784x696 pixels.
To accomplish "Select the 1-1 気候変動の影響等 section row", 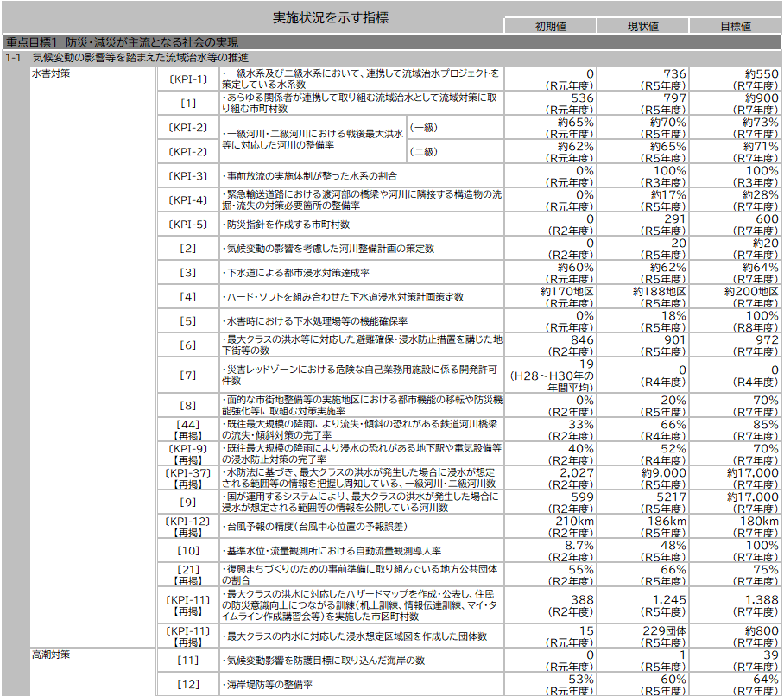I will click(391, 58).
